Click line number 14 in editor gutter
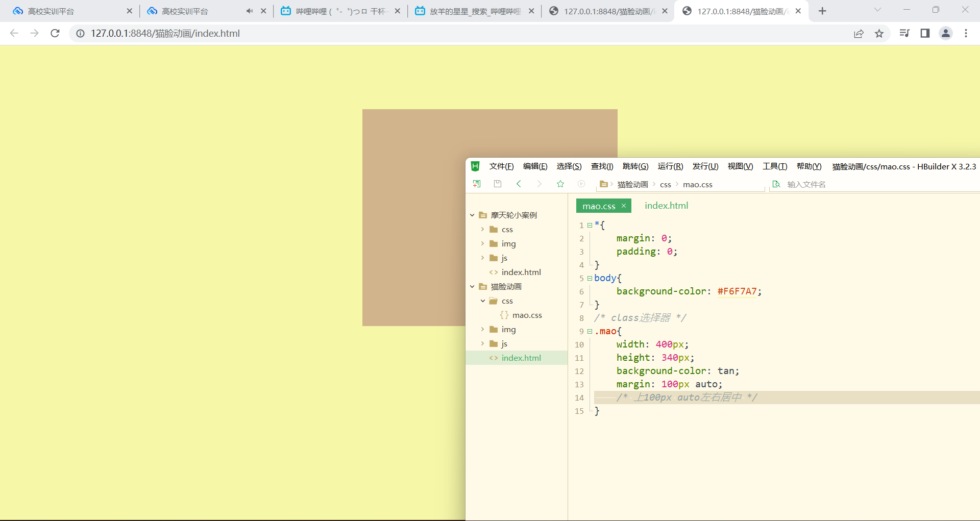The width and height of the screenshot is (980, 521). (x=579, y=398)
